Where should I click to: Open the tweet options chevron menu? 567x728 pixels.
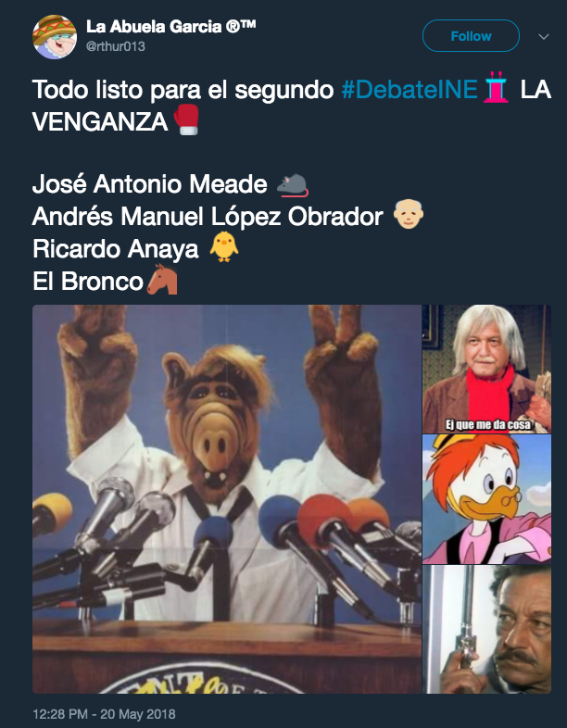(x=543, y=36)
